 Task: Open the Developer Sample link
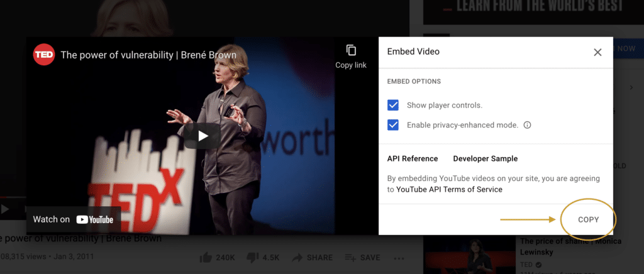point(485,159)
